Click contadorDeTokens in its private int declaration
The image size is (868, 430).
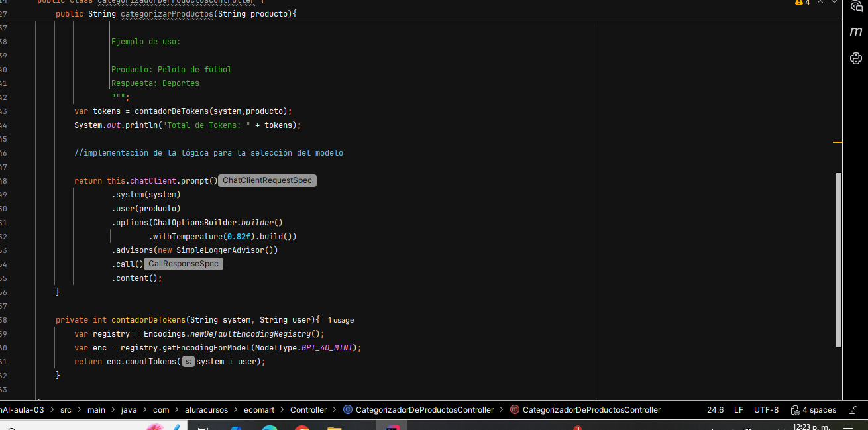pyautogui.click(x=148, y=319)
